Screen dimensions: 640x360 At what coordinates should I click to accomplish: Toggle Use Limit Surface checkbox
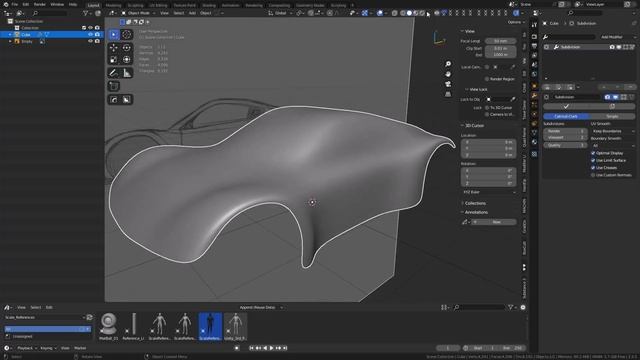click(593, 160)
